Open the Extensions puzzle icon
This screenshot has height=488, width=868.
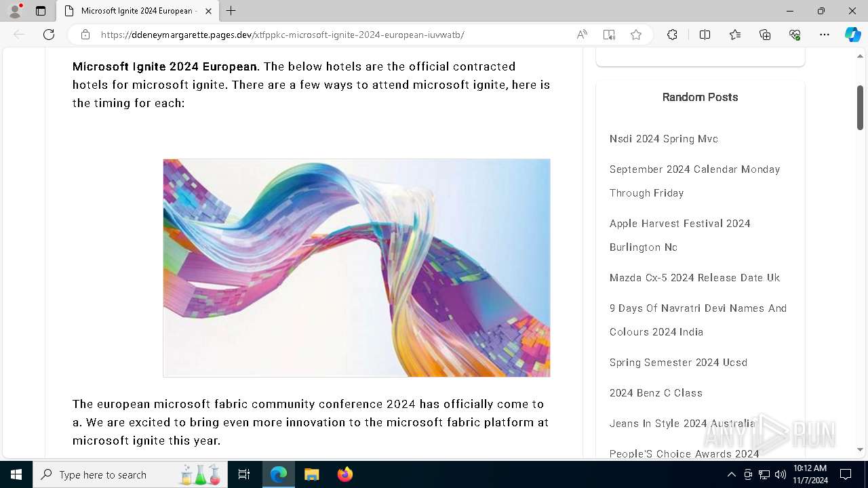[672, 35]
